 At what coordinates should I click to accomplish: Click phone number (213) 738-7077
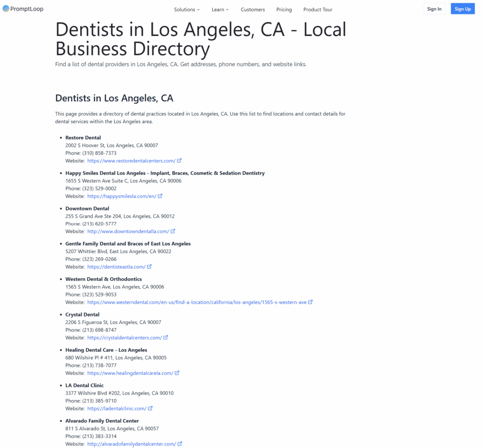coord(99,365)
